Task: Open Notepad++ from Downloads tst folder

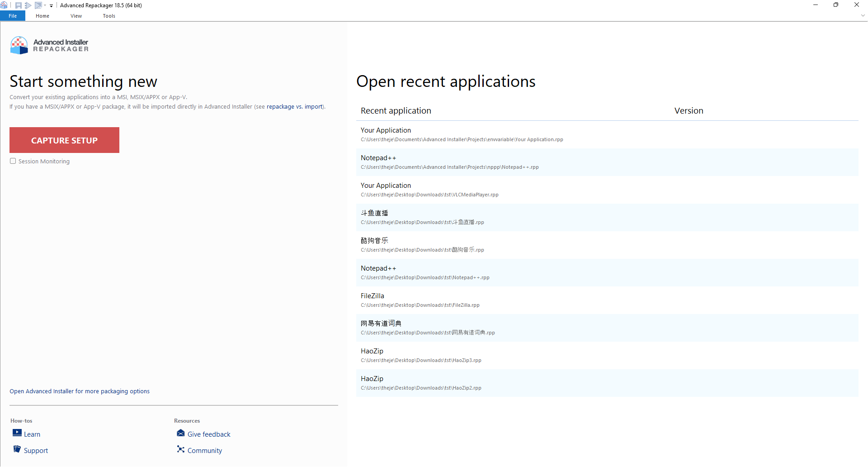Action: tap(607, 273)
